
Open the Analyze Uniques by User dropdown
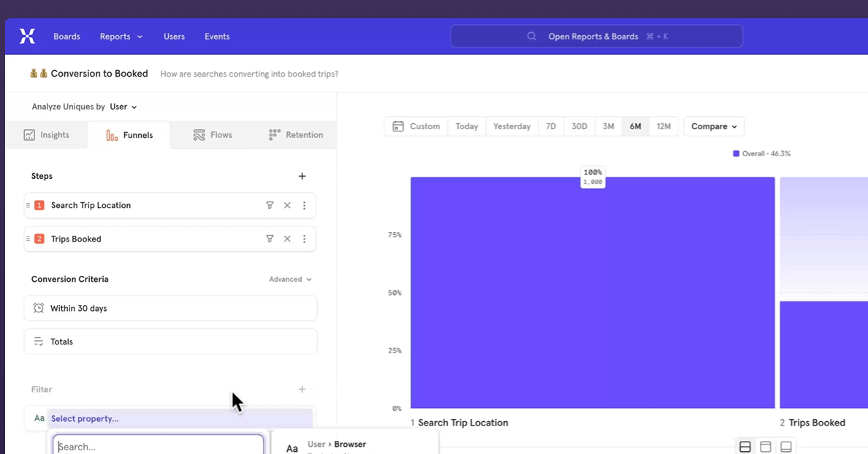[x=121, y=106]
